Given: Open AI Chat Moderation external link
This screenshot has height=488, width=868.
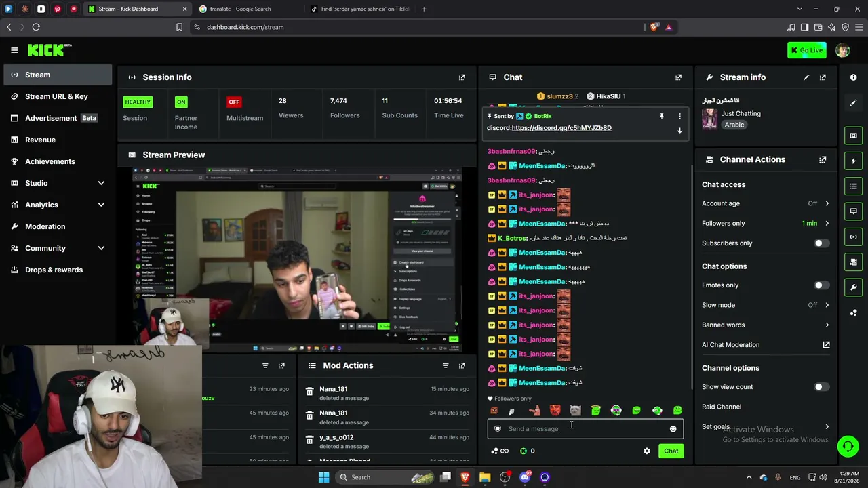Looking at the screenshot, I should (x=826, y=345).
